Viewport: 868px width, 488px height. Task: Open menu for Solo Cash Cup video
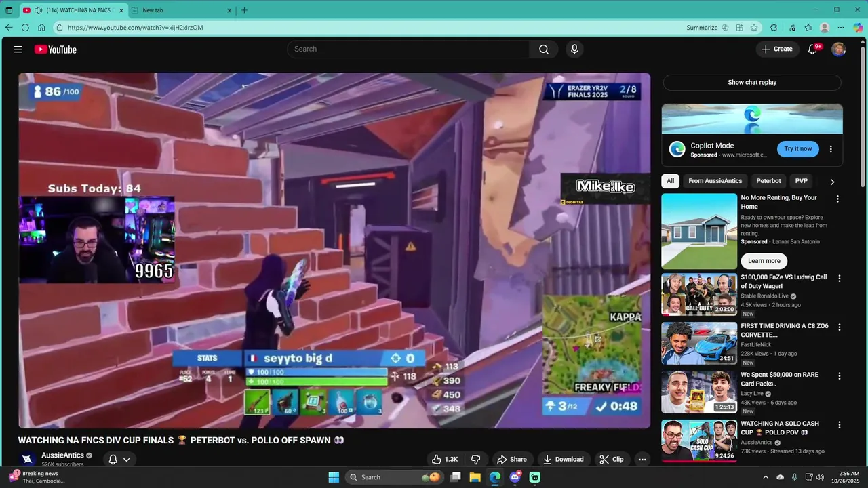(x=840, y=425)
